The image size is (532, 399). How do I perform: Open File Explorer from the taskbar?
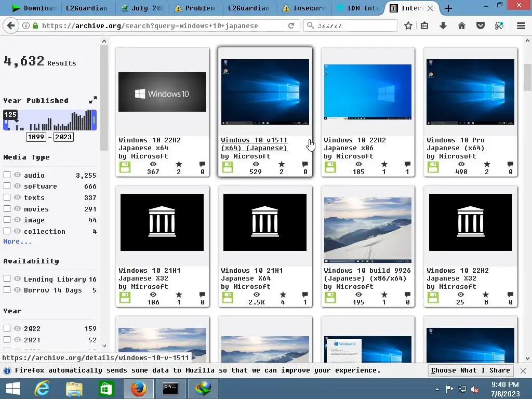point(74,389)
